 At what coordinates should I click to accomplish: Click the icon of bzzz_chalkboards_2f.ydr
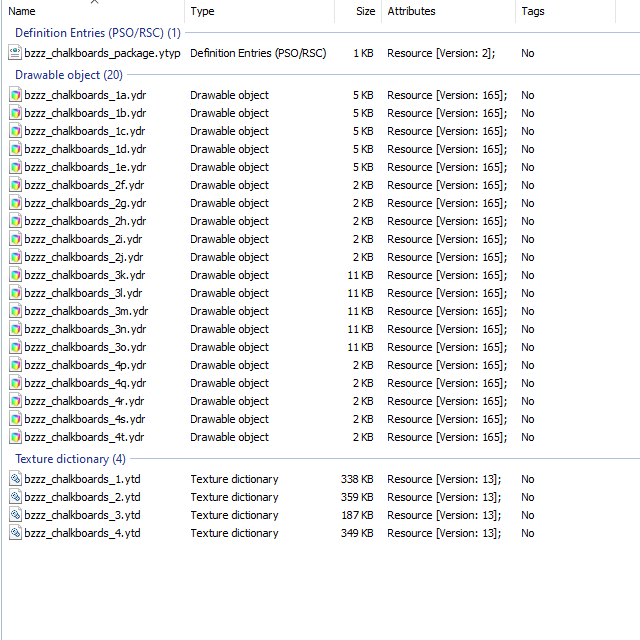coord(15,185)
